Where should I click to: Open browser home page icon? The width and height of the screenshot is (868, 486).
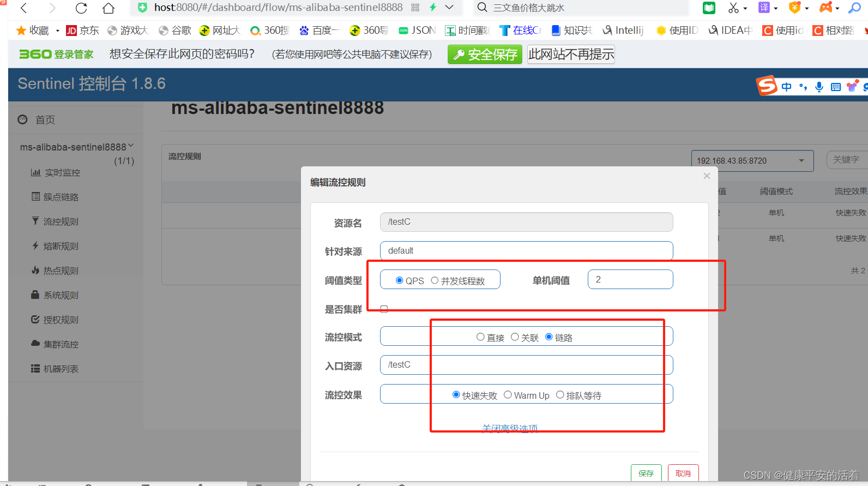pos(108,8)
